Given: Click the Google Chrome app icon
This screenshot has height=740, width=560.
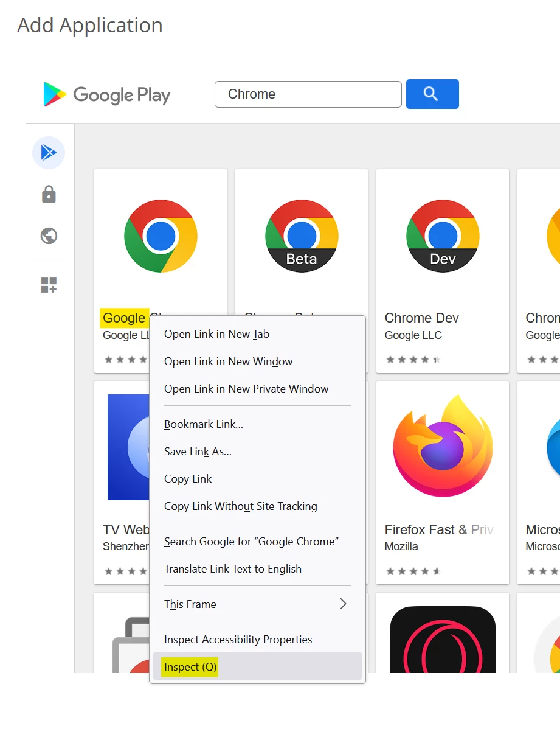Looking at the screenshot, I should pyautogui.click(x=161, y=236).
